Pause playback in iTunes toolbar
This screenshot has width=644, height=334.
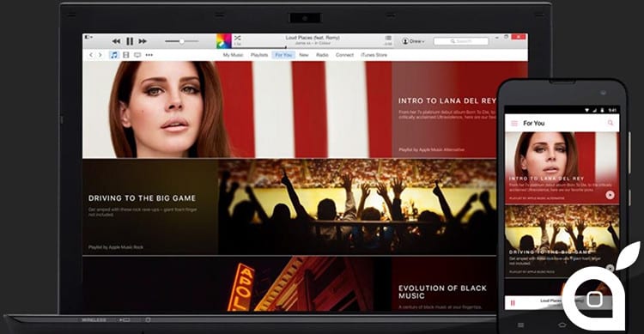[130, 41]
